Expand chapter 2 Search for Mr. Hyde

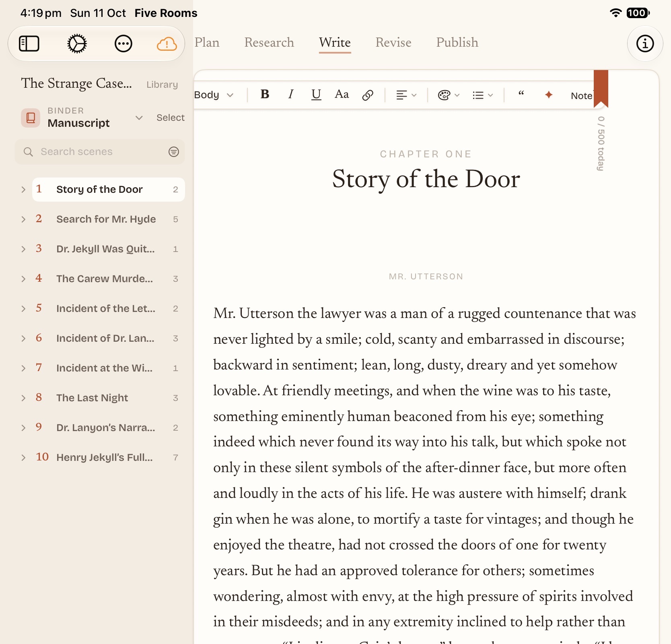pyautogui.click(x=23, y=219)
